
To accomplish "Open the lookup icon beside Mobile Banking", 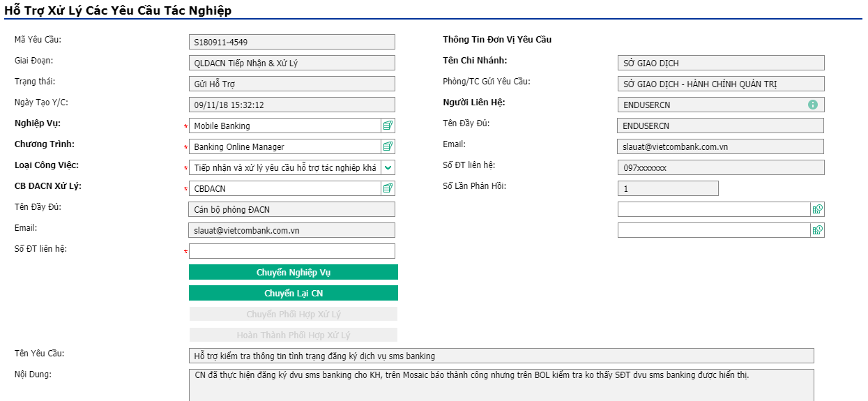I will 388,126.
